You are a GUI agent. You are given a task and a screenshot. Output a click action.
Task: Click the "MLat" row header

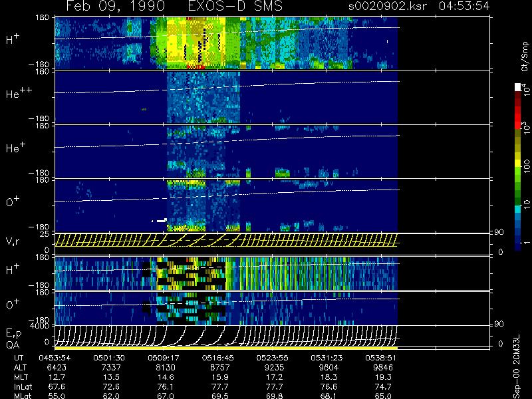click(x=23, y=396)
